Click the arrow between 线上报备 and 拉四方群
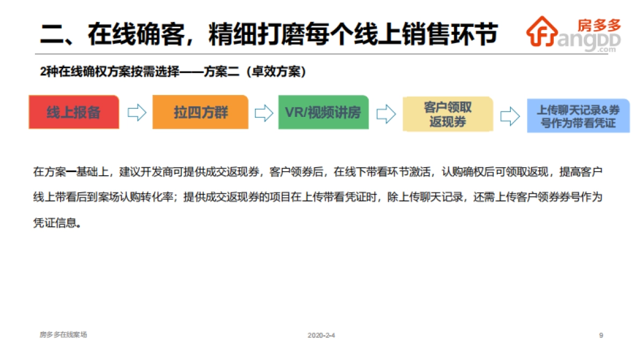 click(136, 113)
